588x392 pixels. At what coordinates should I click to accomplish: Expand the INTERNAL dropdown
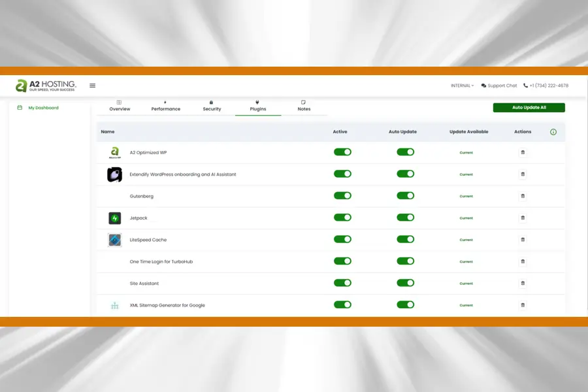click(462, 86)
